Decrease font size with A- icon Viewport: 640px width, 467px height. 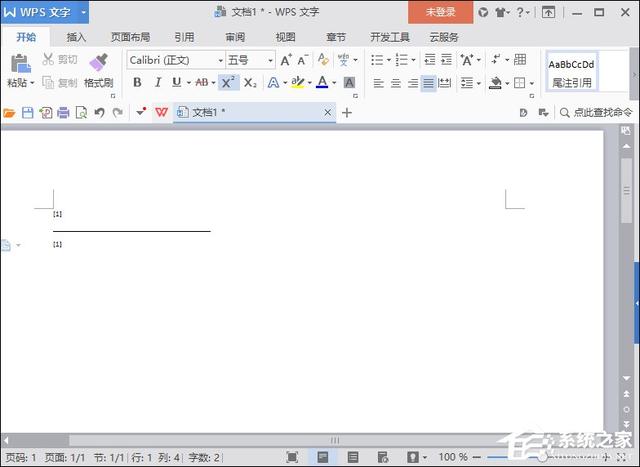(x=303, y=60)
